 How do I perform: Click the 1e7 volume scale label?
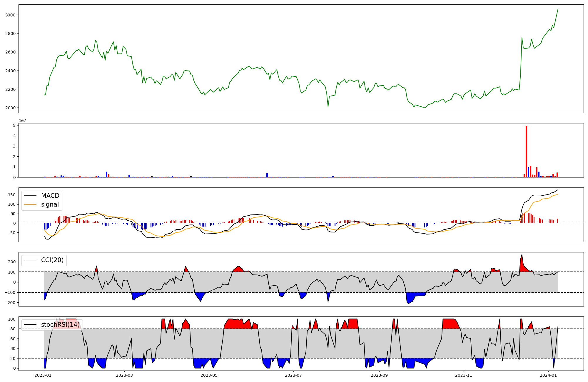tap(22, 120)
